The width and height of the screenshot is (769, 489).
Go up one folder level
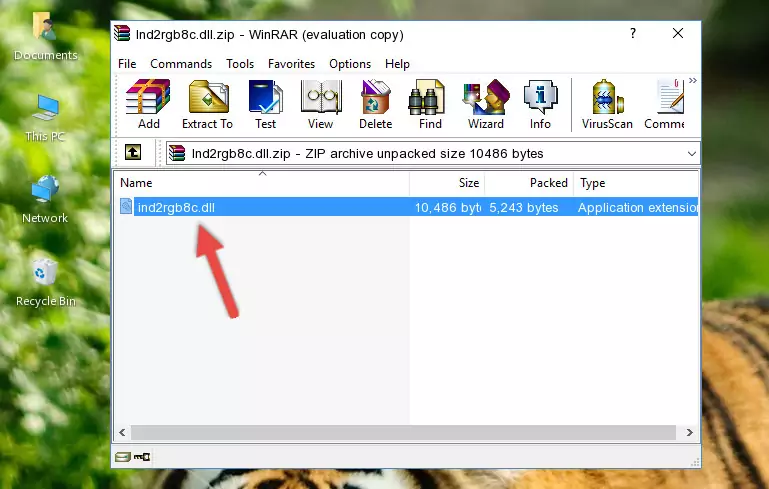click(x=133, y=153)
